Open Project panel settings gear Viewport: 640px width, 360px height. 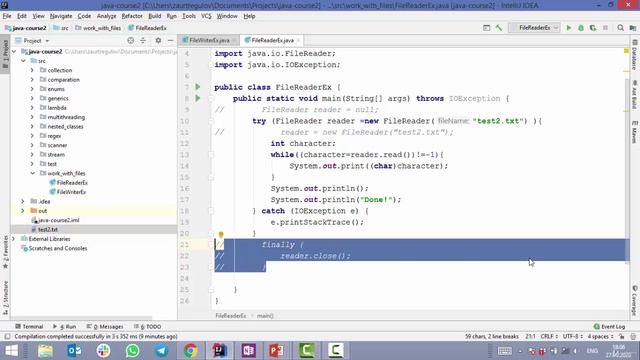[158, 40]
